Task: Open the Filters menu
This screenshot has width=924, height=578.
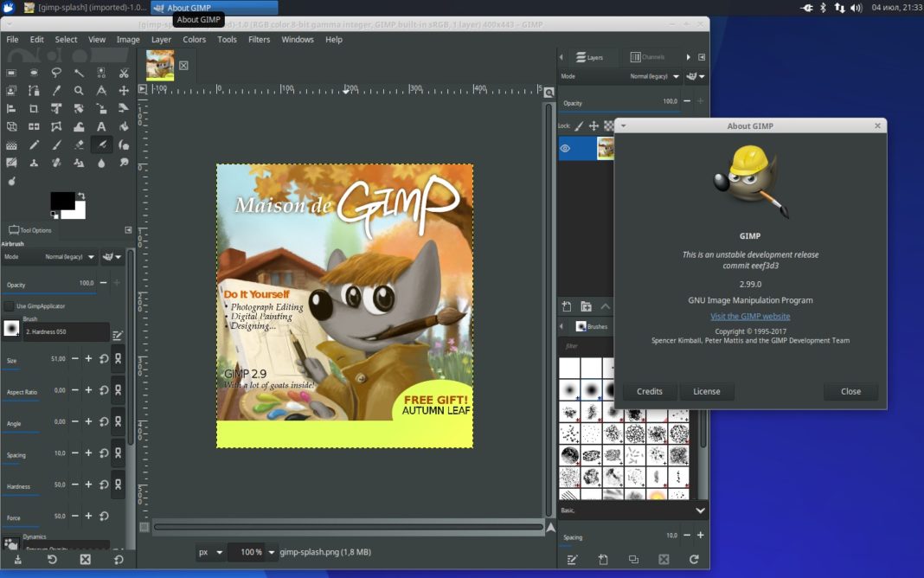Action: tap(259, 39)
